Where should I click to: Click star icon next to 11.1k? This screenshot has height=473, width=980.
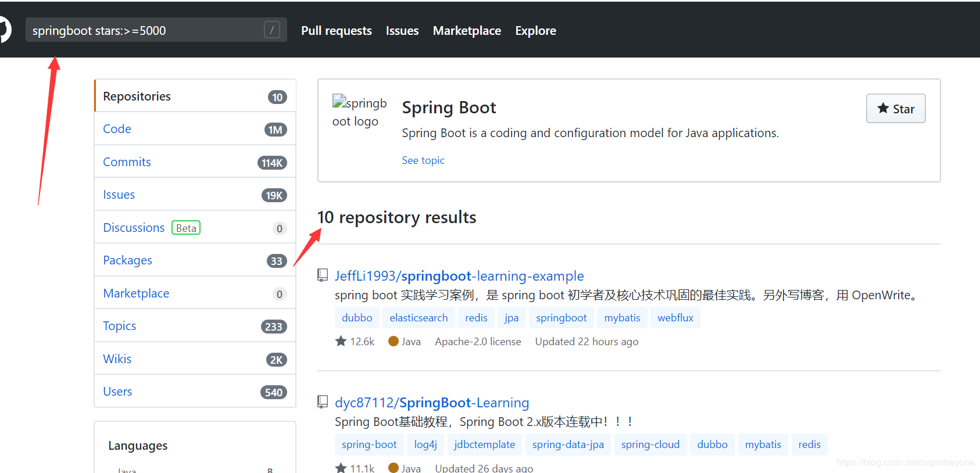coord(341,468)
